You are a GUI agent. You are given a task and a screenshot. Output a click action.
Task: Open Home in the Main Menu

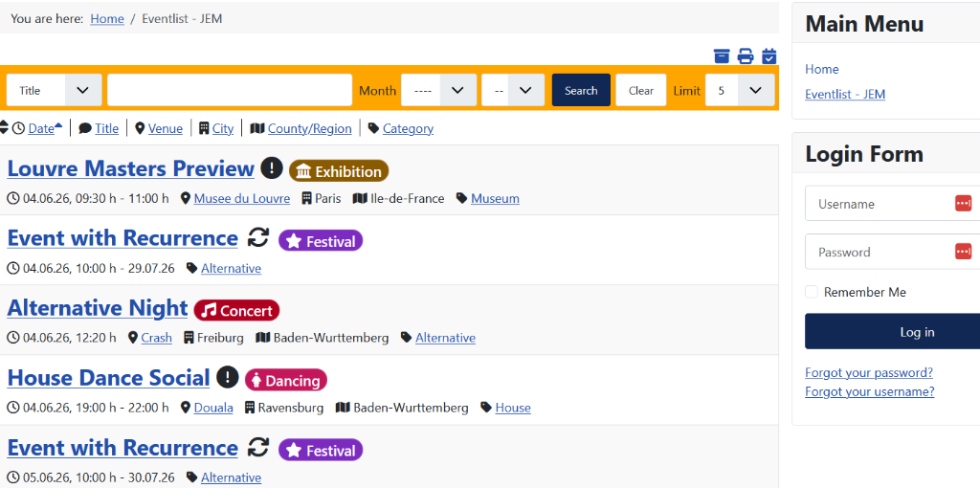(x=822, y=69)
